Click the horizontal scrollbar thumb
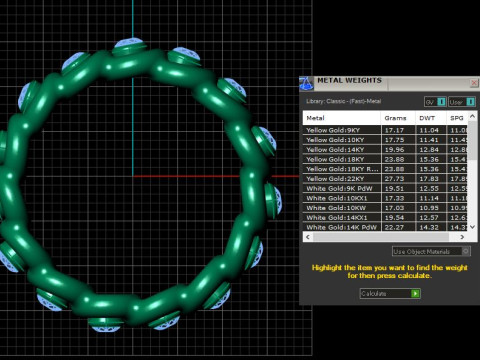The width and height of the screenshot is (480, 360). click(381, 237)
